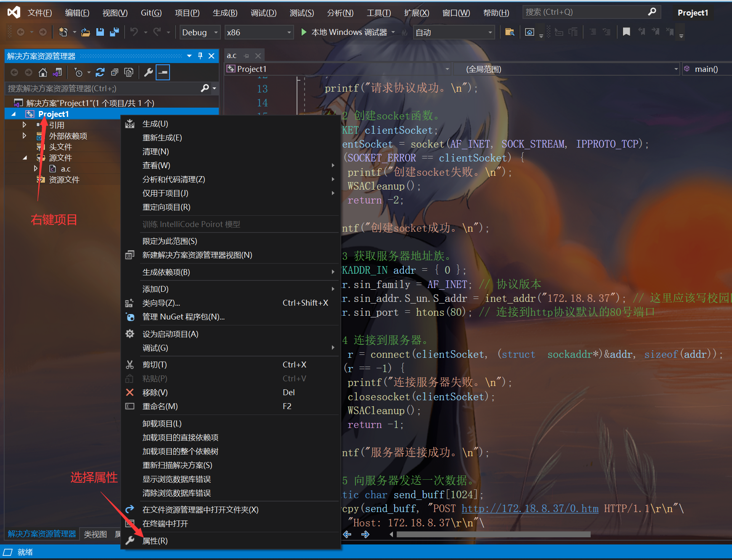Toggle Show All Files in Solution Explorer
This screenshot has height=560, width=732.
pyautogui.click(x=129, y=72)
